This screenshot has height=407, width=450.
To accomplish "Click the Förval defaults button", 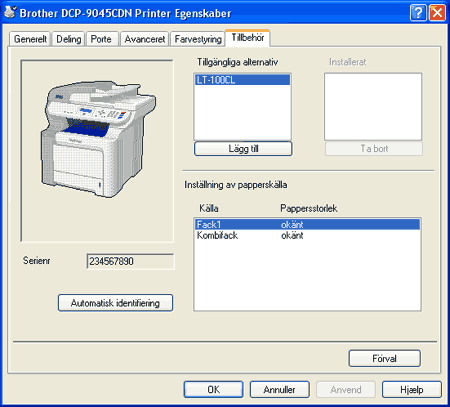I will pos(384,359).
